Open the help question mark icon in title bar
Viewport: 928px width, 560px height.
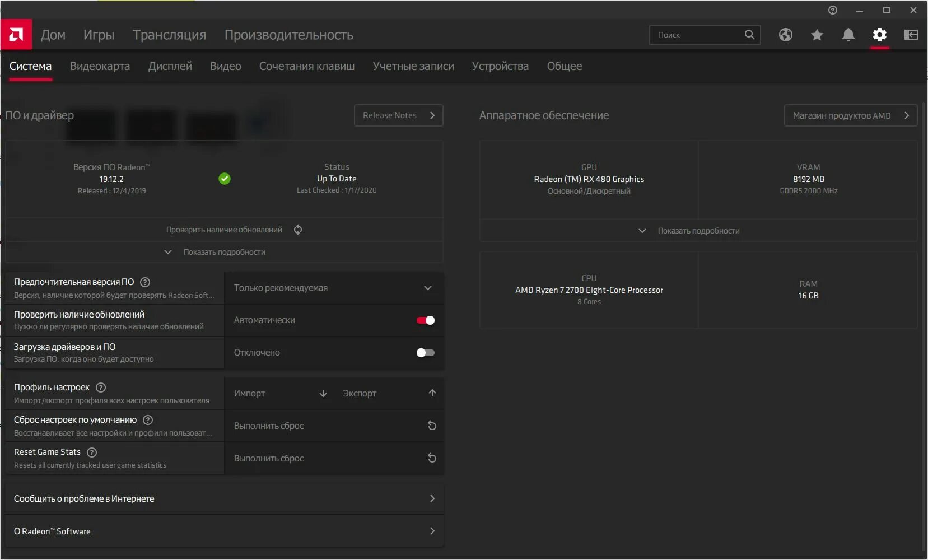(833, 10)
